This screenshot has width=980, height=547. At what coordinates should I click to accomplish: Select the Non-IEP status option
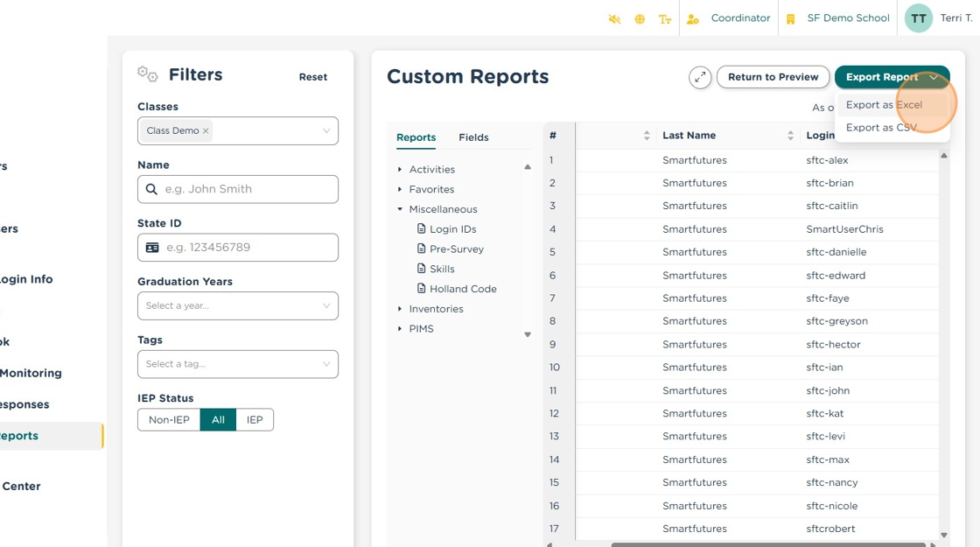(169, 420)
